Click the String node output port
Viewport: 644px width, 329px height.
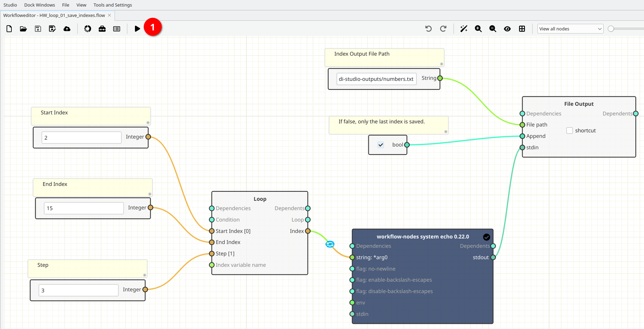coord(440,78)
